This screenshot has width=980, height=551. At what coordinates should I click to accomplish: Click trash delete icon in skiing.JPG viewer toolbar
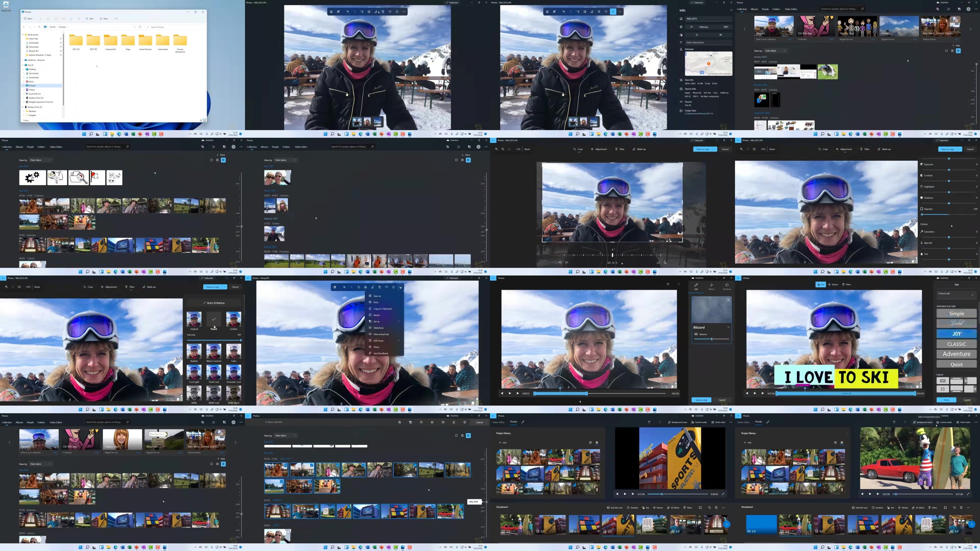point(379,287)
